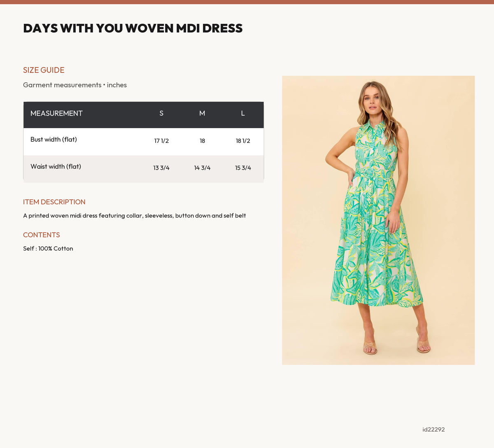Image resolution: width=494 pixels, height=448 pixels.
Task: Click the 18 bust value for M
Action: pyautogui.click(x=202, y=141)
